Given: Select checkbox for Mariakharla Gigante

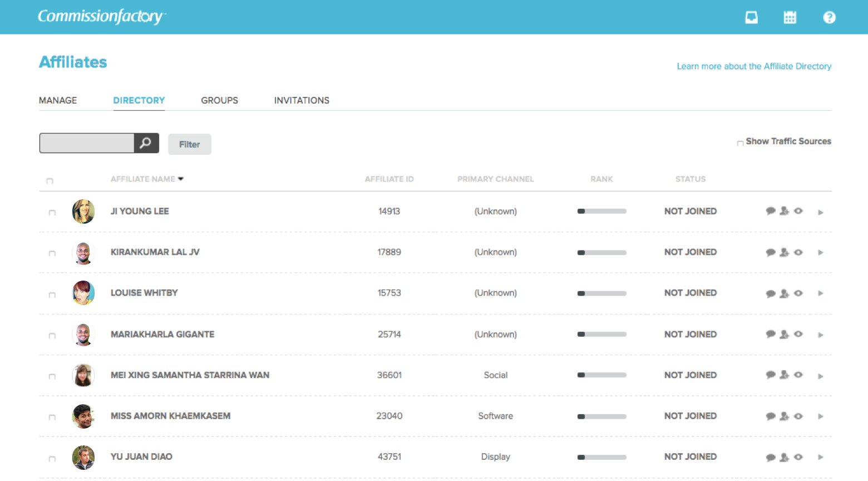Looking at the screenshot, I should 52,336.
